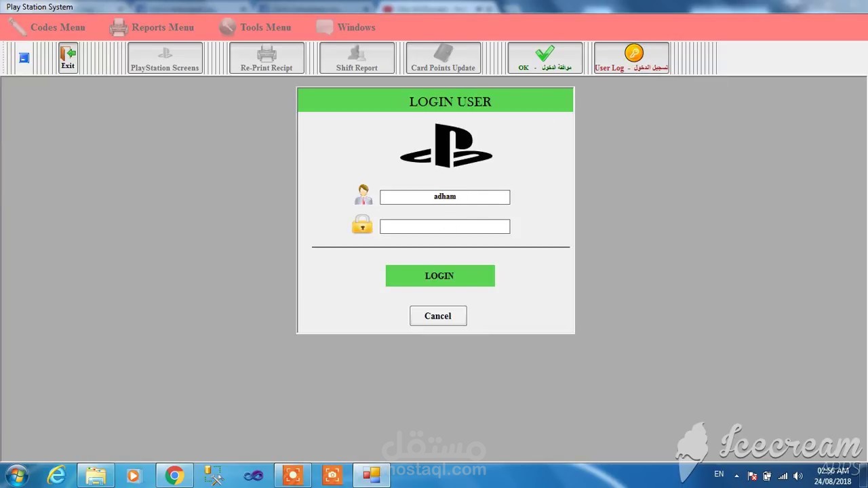
Task: Click the LOGIN button
Action: (x=439, y=275)
